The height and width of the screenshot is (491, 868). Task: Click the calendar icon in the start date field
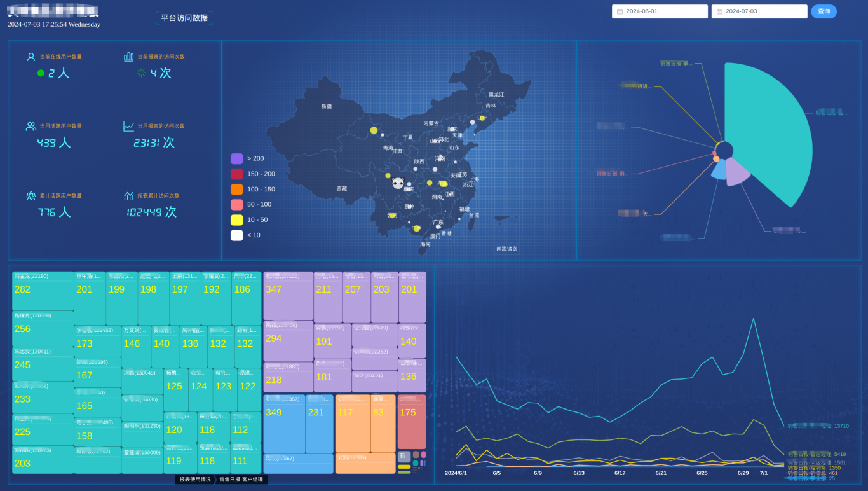click(620, 11)
